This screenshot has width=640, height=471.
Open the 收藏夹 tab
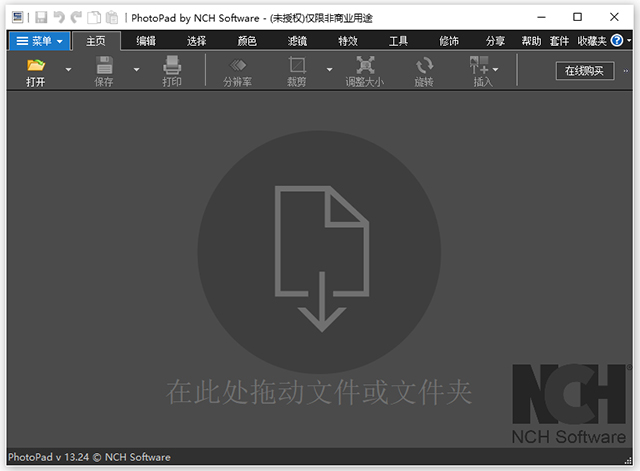click(x=592, y=41)
